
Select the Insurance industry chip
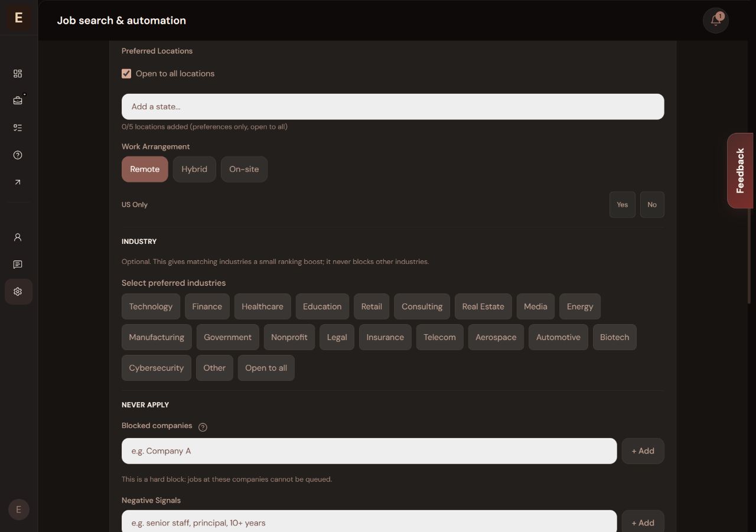(385, 337)
